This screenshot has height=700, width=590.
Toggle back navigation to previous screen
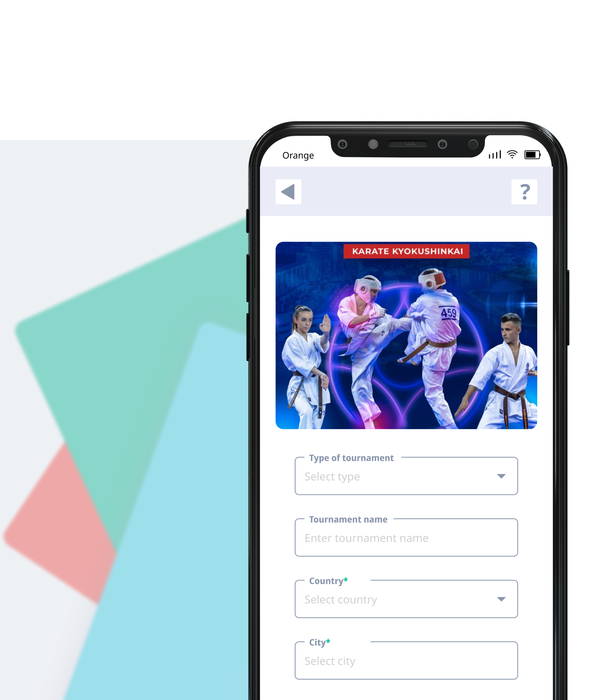click(289, 191)
